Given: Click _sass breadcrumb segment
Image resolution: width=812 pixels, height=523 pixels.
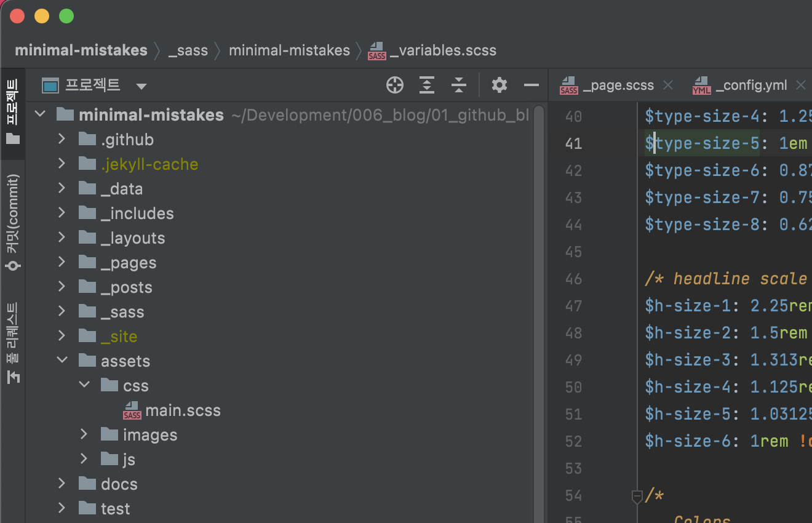Looking at the screenshot, I should tap(188, 50).
